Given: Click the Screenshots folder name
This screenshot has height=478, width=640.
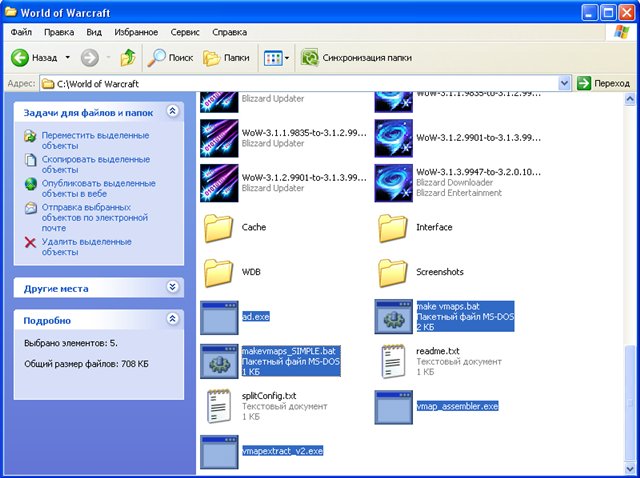Looking at the screenshot, I should [440, 272].
